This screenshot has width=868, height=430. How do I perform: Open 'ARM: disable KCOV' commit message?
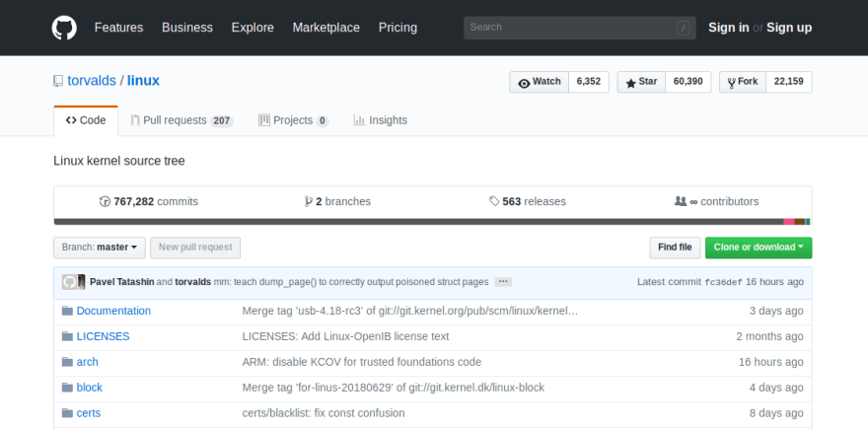coord(361,362)
